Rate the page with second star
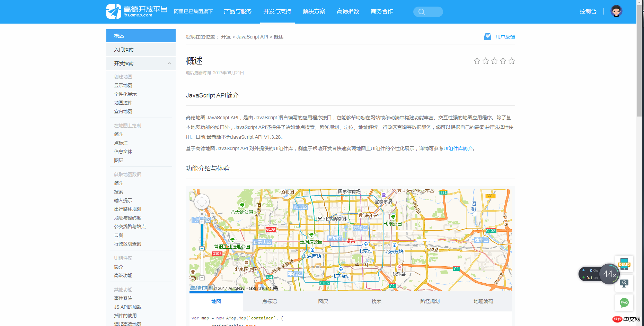This screenshot has width=644, height=326. (x=486, y=61)
